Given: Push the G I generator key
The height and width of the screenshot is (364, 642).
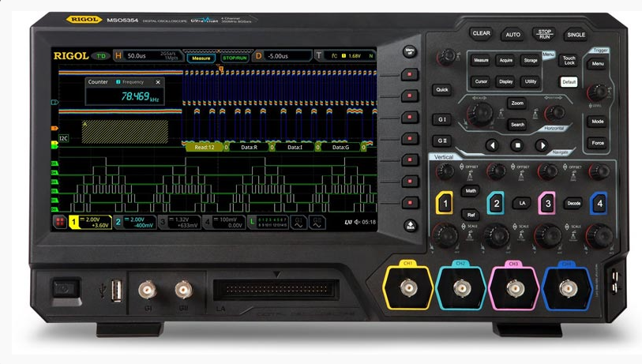Looking at the screenshot, I should 441,119.
